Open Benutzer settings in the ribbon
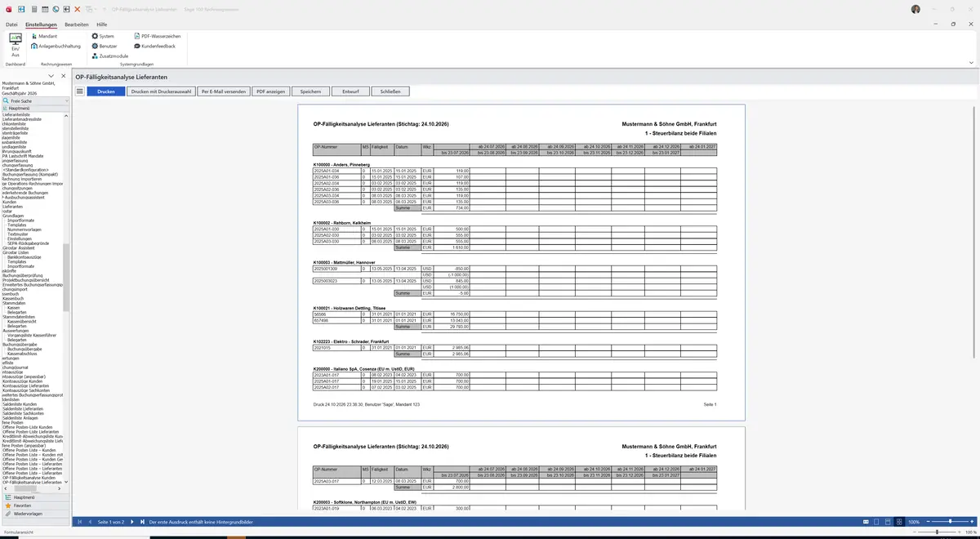This screenshot has width=980, height=539. 105,46
